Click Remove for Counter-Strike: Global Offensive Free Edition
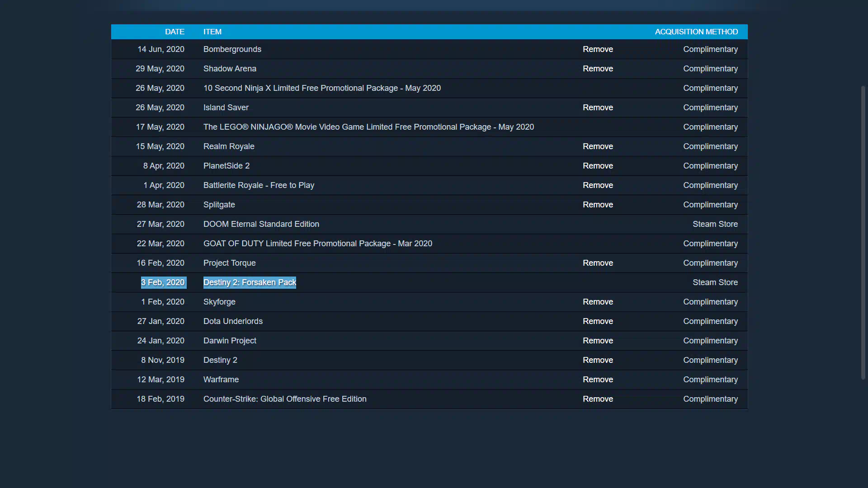 click(598, 399)
